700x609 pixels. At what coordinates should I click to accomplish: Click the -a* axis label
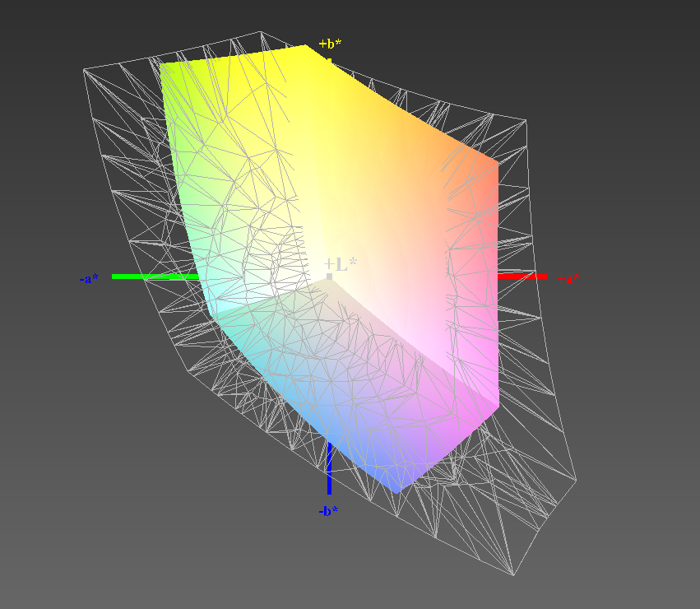click(89, 279)
